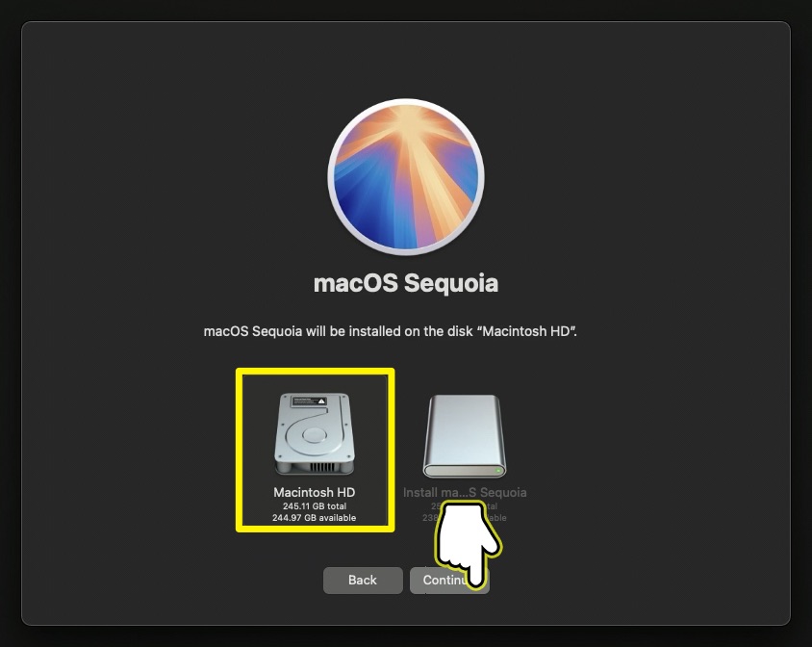Select the Install macOS Sequoia external drive icon

click(465, 436)
